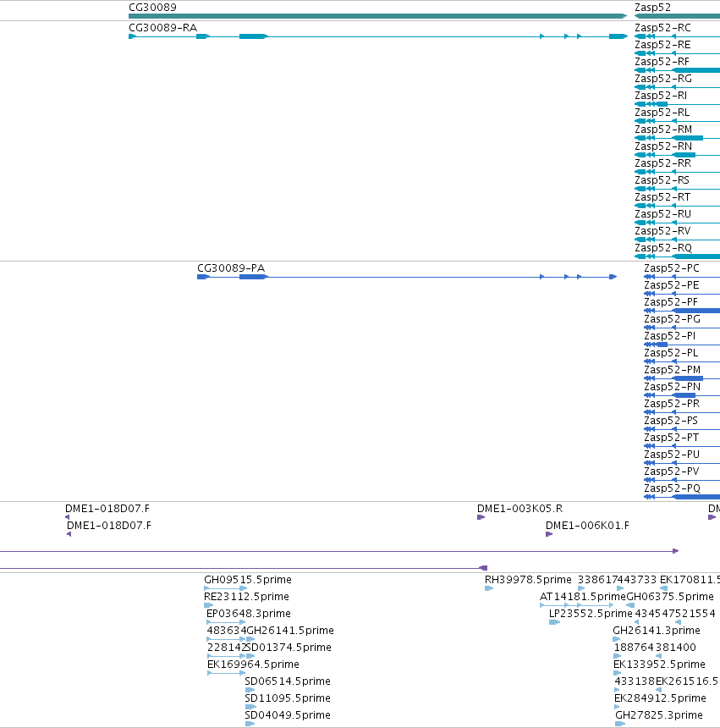720x728 pixels.
Task: Click the 188764 EST label
Action: (634, 648)
